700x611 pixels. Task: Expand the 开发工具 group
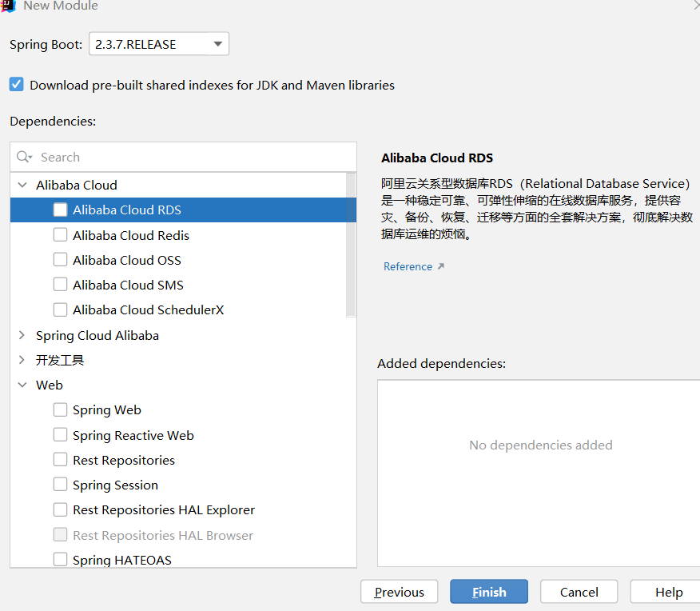point(22,360)
